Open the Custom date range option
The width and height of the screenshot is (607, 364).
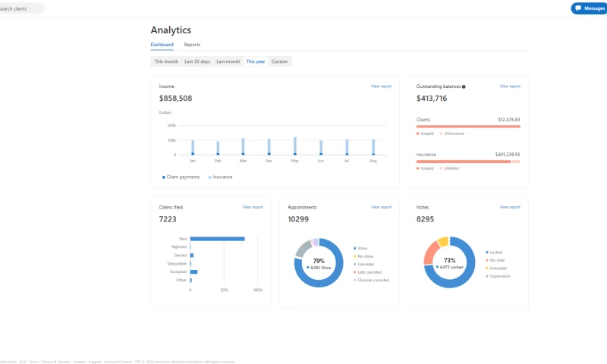[280, 61]
